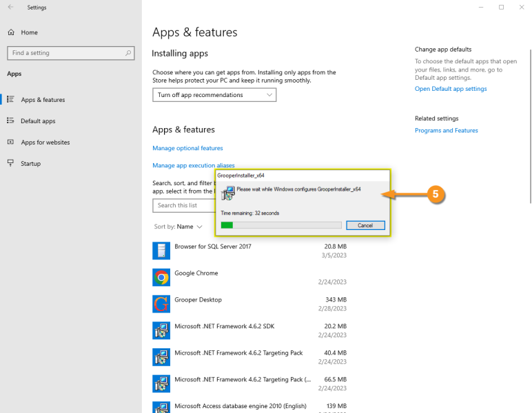532x413 pixels.
Task: Click Manage app execution aliases link
Action: [x=193, y=165]
